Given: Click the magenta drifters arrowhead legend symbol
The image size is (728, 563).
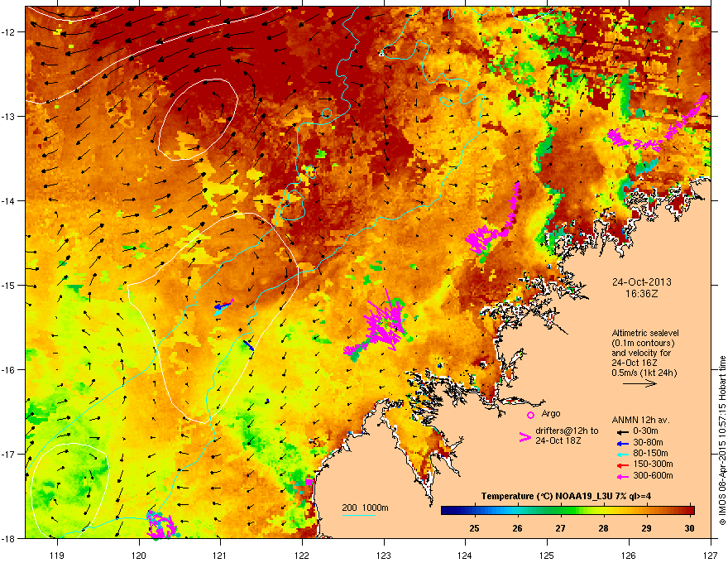Looking at the screenshot, I should (524, 437).
